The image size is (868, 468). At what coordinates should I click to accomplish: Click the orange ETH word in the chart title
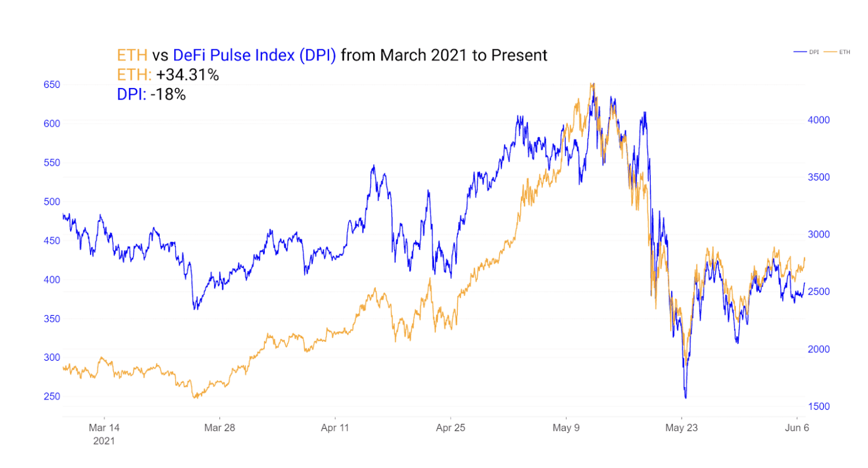pyautogui.click(x=132, y=55)
